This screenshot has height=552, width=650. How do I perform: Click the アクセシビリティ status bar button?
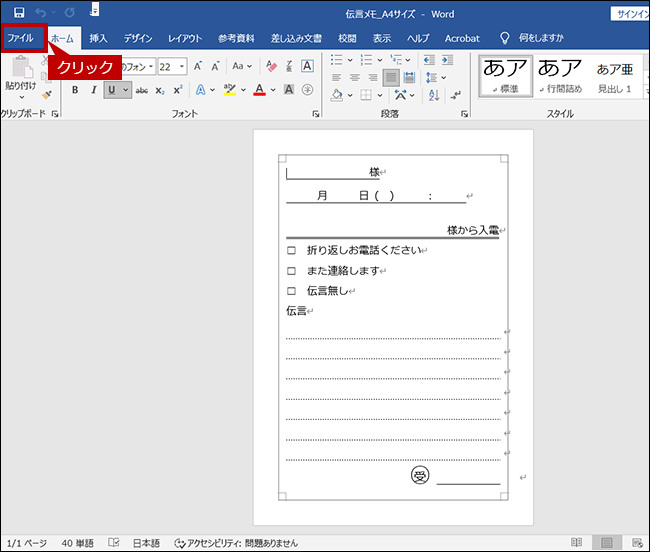click(x=236, y=543)
